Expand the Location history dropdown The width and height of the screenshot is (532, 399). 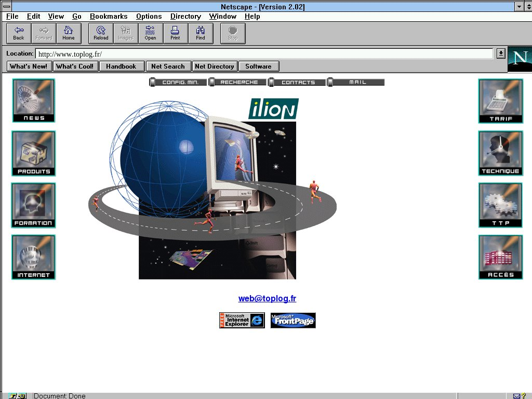coord(501,53)
